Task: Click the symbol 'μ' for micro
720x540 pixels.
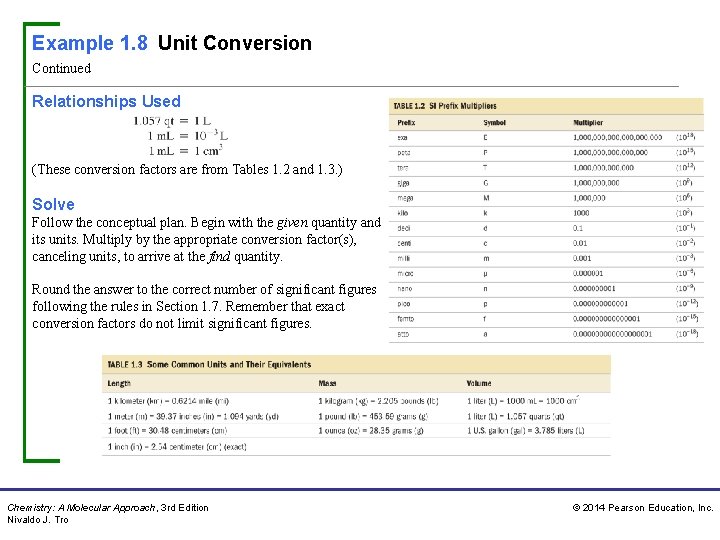Action: [485, 274]
